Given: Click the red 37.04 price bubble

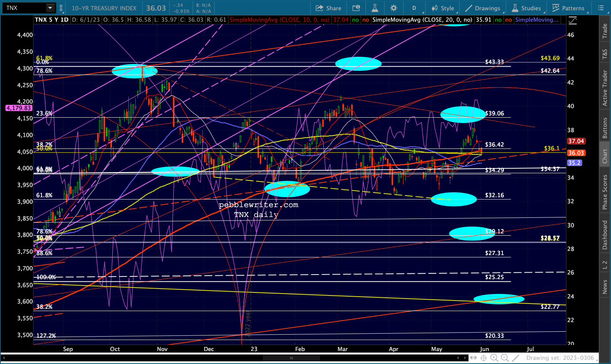Looking at the screenshot, I should click(576, 141).
